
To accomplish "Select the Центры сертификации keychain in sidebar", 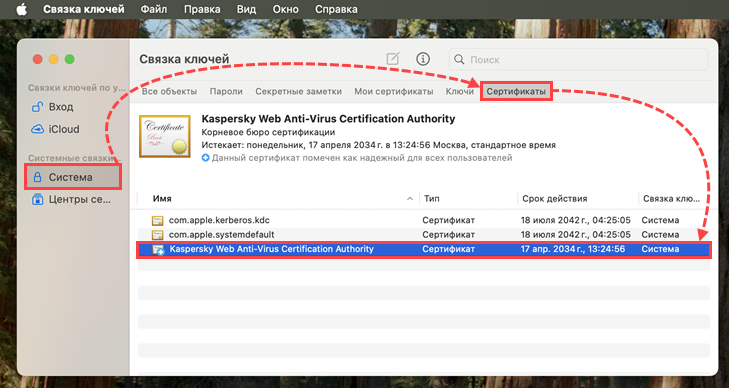I will click(73, 199).
